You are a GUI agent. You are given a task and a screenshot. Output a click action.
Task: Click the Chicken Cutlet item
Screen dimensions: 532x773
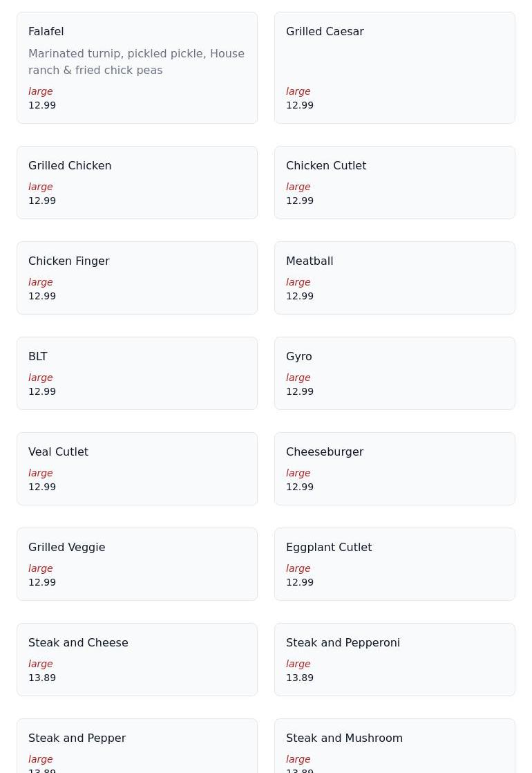click(395, 183)
